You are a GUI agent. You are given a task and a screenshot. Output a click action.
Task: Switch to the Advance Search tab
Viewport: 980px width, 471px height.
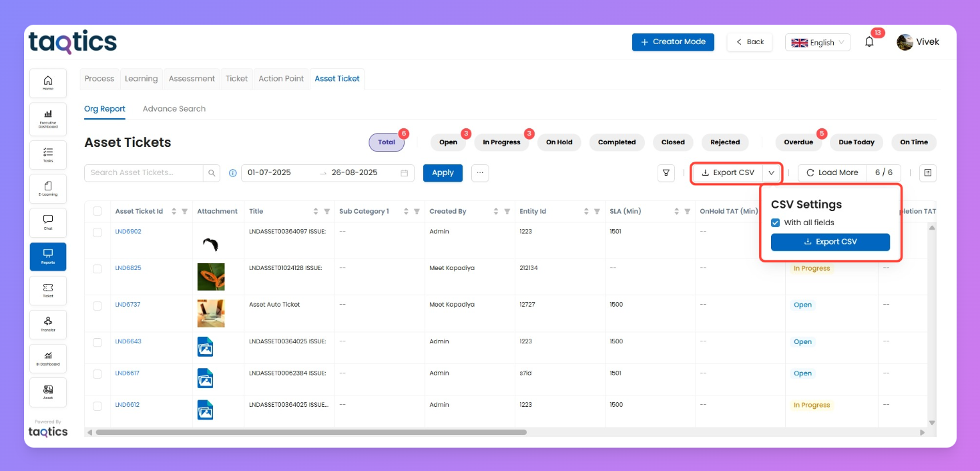[174, 109]
